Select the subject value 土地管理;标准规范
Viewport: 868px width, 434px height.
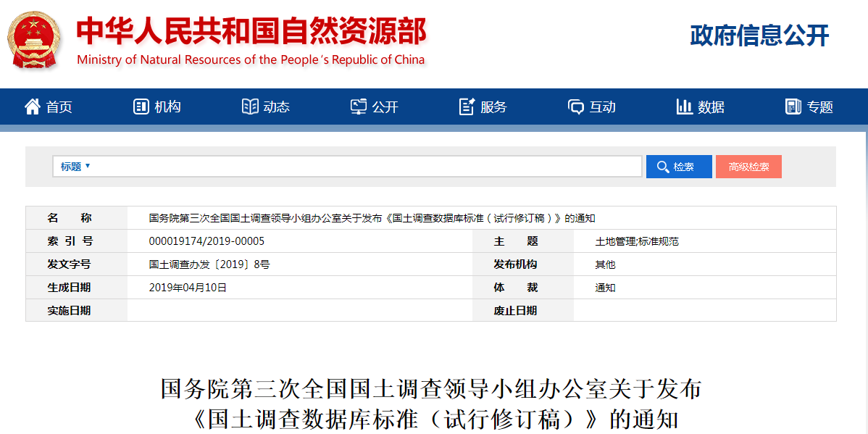[x=637, y=241]
